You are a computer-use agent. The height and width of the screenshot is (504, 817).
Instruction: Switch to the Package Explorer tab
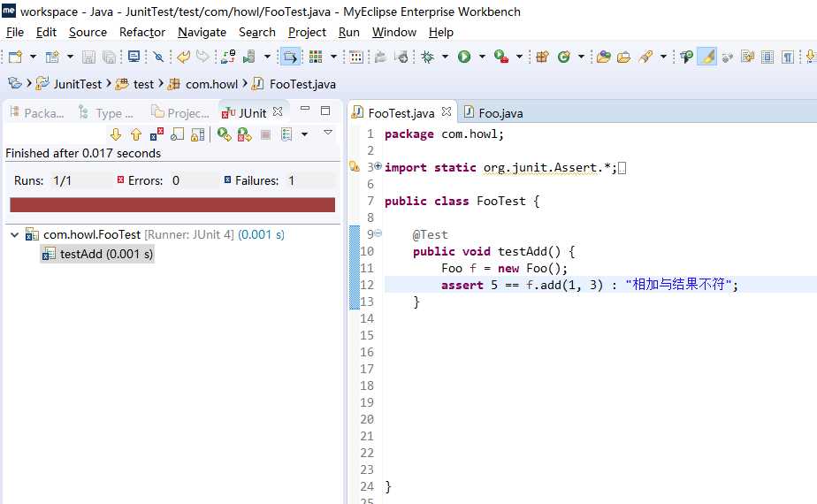pyautogui.click(x=36, y=113)
